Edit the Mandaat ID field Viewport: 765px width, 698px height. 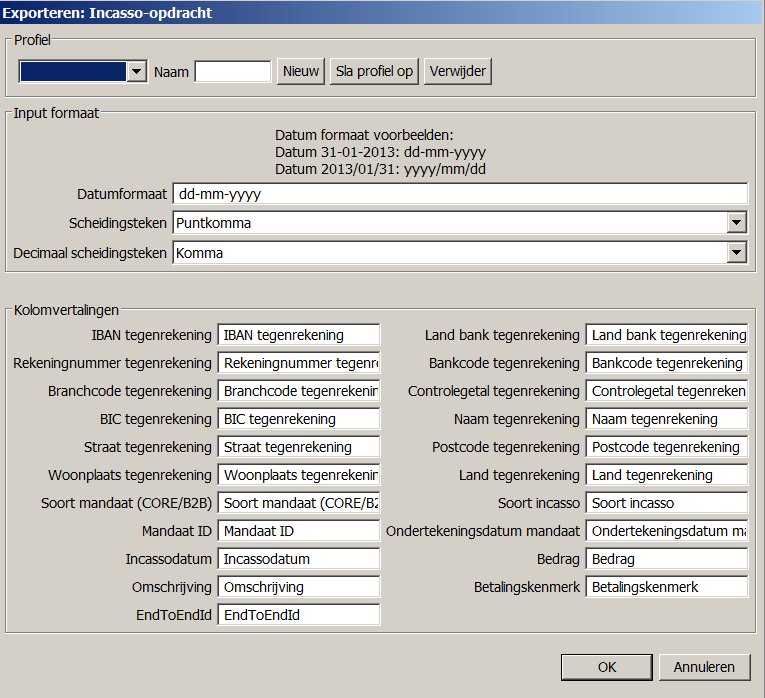pyautogui.click(x=299, y=531)
